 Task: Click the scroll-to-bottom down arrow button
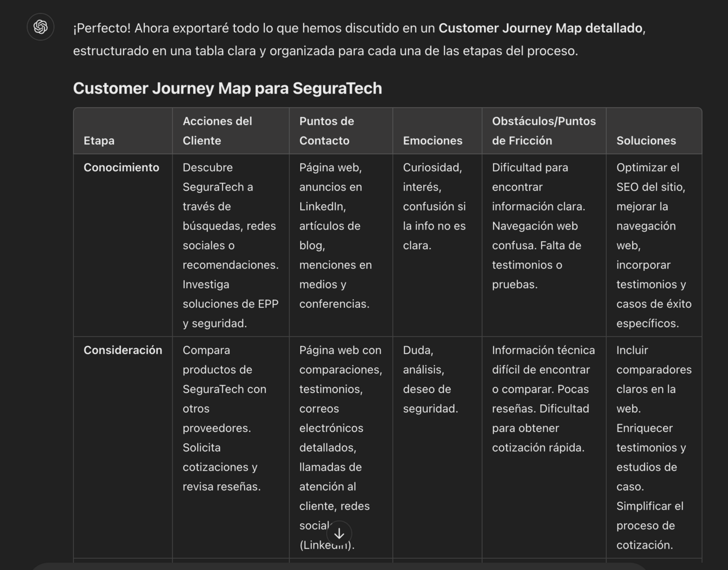coord(339,533)
